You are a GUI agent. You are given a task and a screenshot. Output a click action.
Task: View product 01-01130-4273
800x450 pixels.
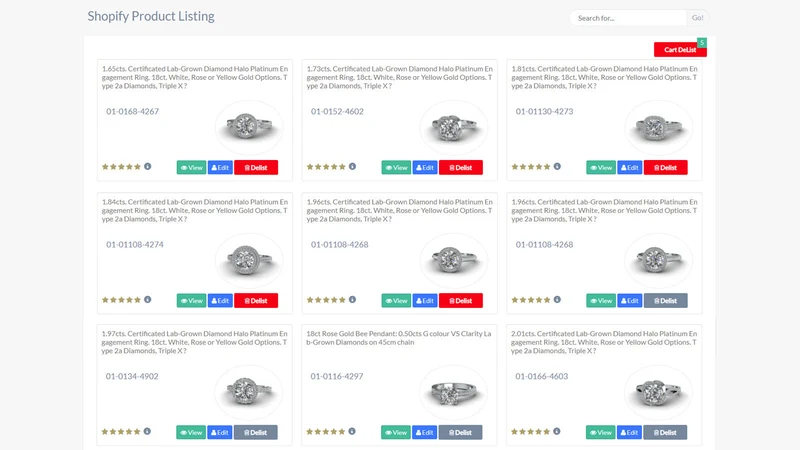601,167
